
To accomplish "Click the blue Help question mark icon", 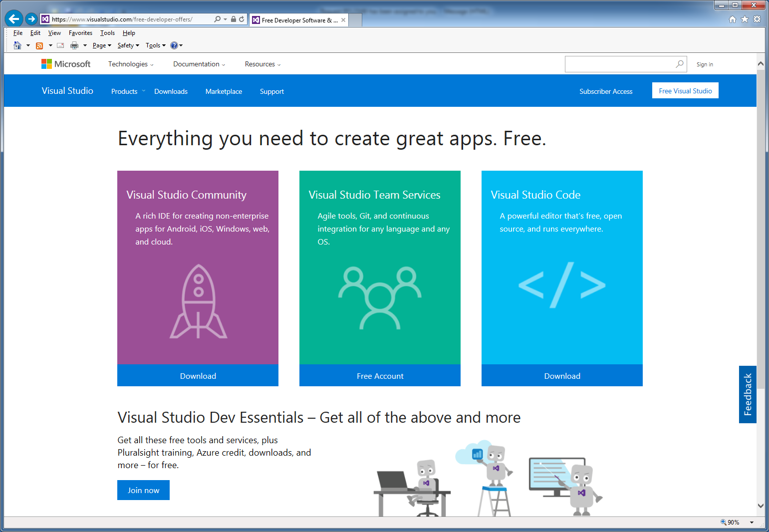I will [174, 45].
